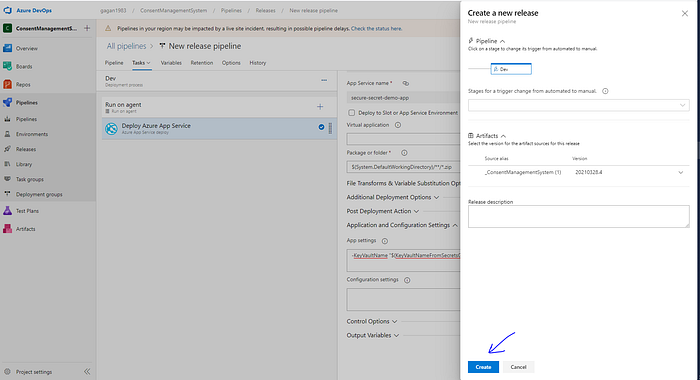Collapse the Artifacts section in the release panel
The width and height of the screenshot is (700, 380).
point(503,136)
